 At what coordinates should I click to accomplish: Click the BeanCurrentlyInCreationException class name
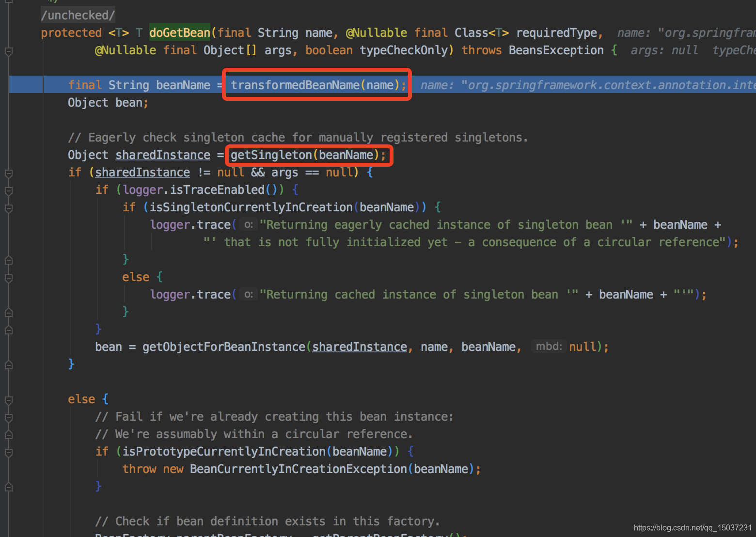(299, 469)
